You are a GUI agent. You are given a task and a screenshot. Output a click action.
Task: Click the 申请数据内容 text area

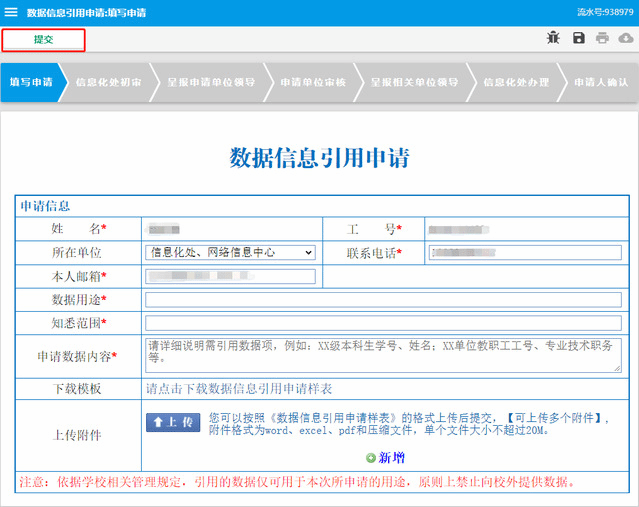pos(383,355)
